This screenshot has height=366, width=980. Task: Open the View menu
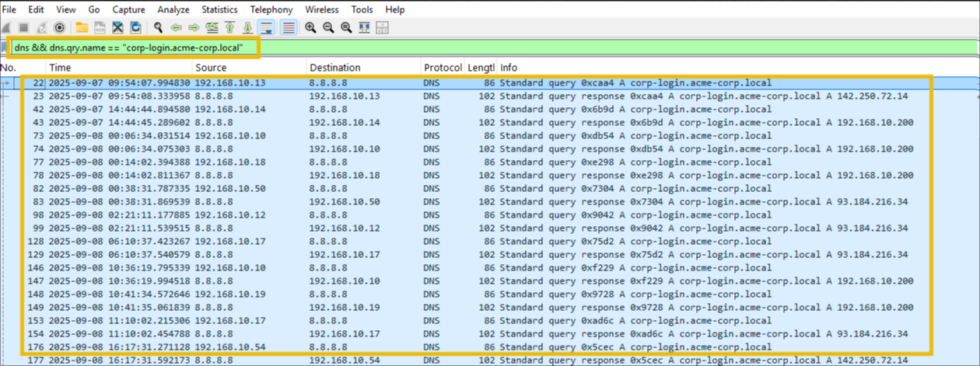(66, 9)
